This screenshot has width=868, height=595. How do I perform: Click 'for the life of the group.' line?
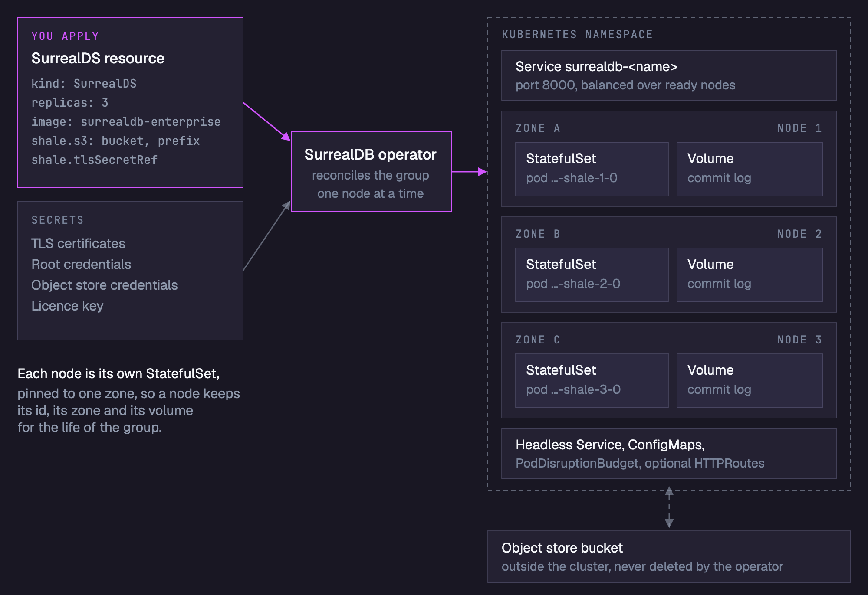tap(89, 427)
